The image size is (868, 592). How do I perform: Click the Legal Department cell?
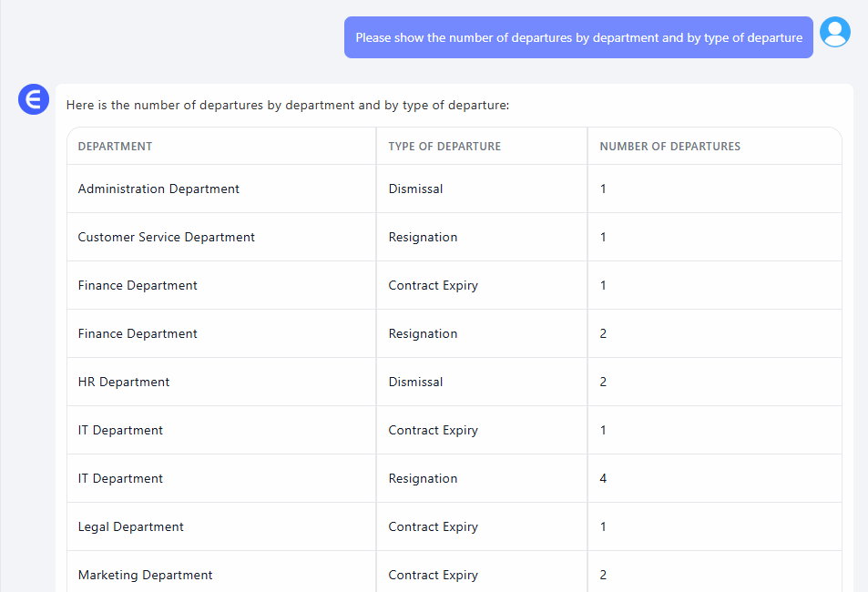pyautogui.click(x=130, y=527)
